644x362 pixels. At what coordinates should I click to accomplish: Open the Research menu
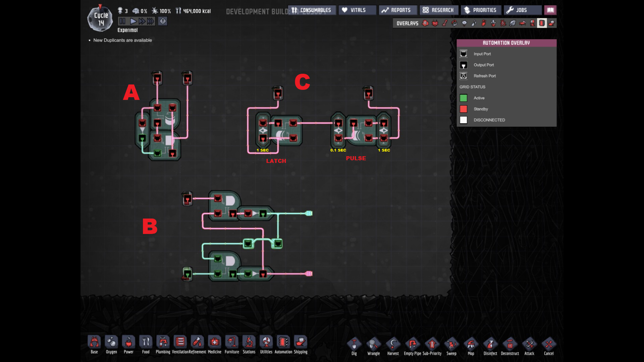pos(438,10)
